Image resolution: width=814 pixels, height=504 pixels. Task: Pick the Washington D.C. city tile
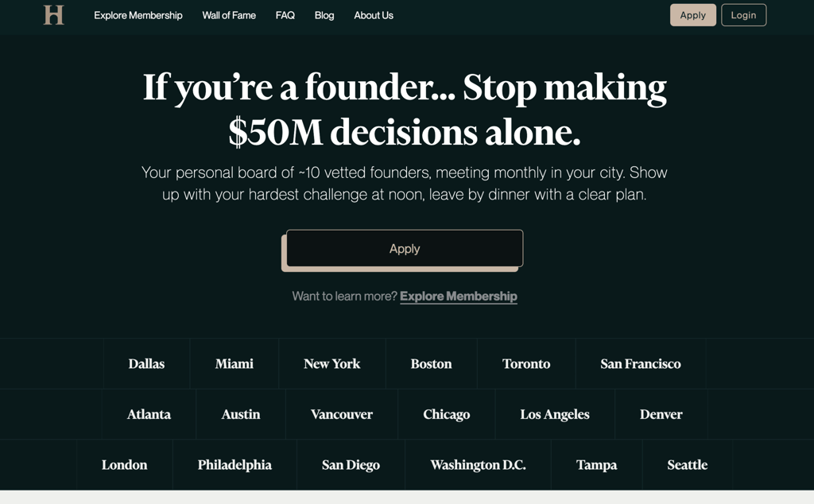point(478,464)
